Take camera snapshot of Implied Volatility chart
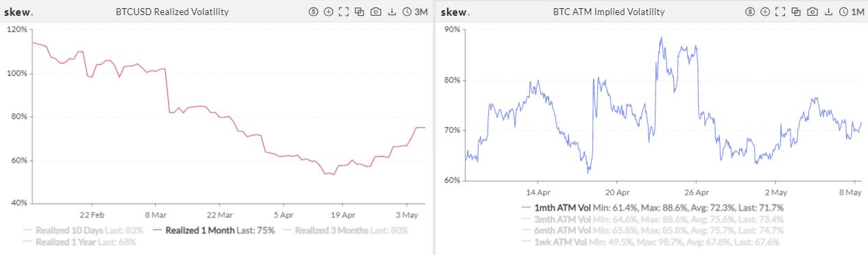The width and height of the screenshot is (868, 255). [x=812, y=12]
